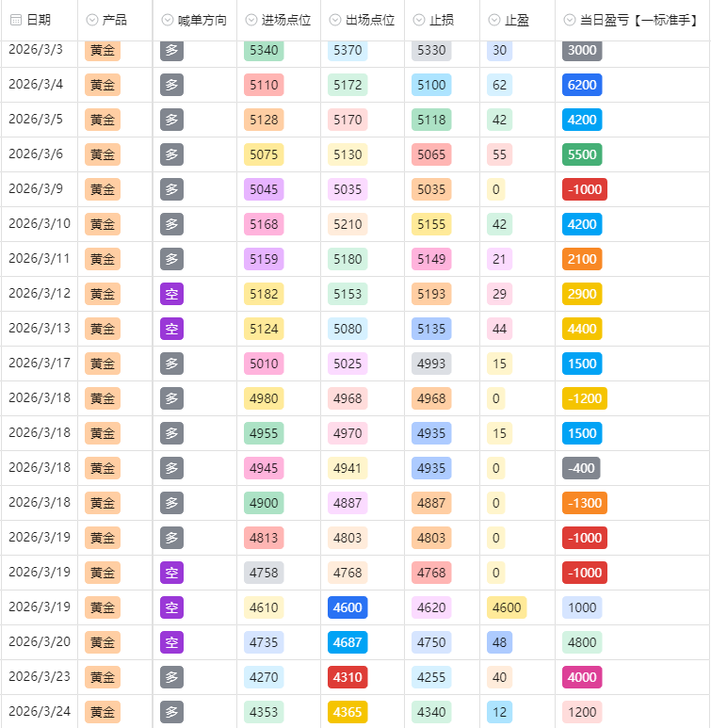Click the date cell 2026/3/23
The image size is (711, 728).
tap(39, 677)
